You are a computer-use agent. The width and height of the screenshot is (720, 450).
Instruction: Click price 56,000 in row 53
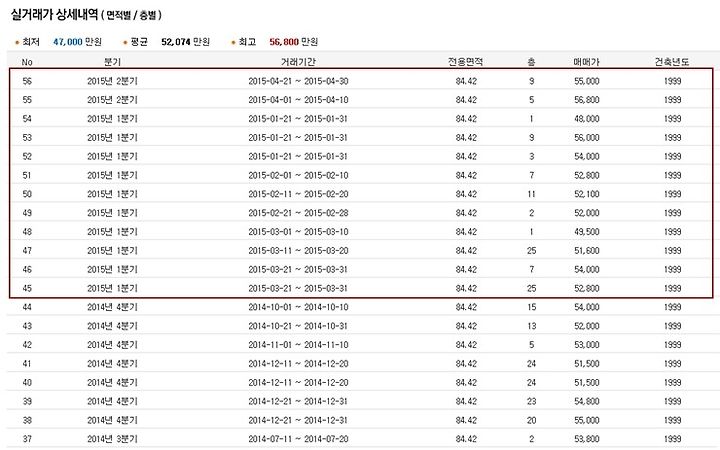(586, 138)
